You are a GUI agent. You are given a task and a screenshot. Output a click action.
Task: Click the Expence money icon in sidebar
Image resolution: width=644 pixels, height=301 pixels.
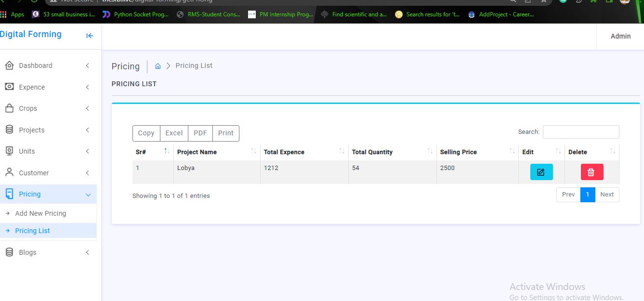coord(9,87)
